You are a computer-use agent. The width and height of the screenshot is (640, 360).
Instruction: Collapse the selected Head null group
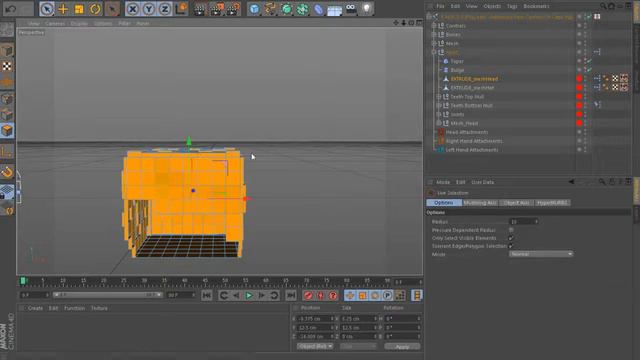pyautogui.click(x=434, y=52)
